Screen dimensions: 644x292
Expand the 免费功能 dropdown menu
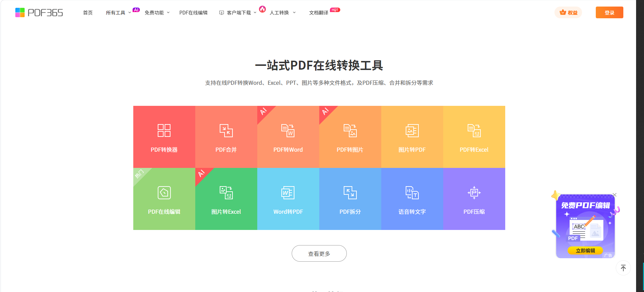(x=157, y=13)
